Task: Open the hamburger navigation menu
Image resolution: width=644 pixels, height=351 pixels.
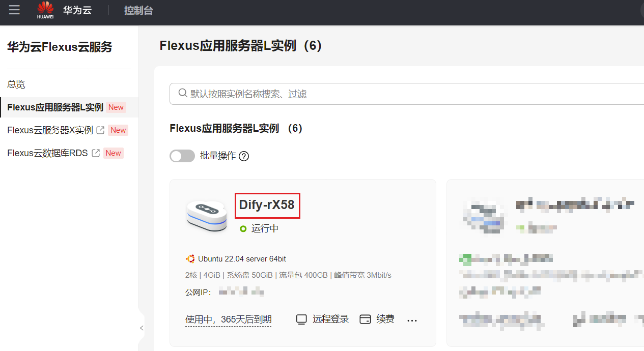Action: (x=14, y=10)
